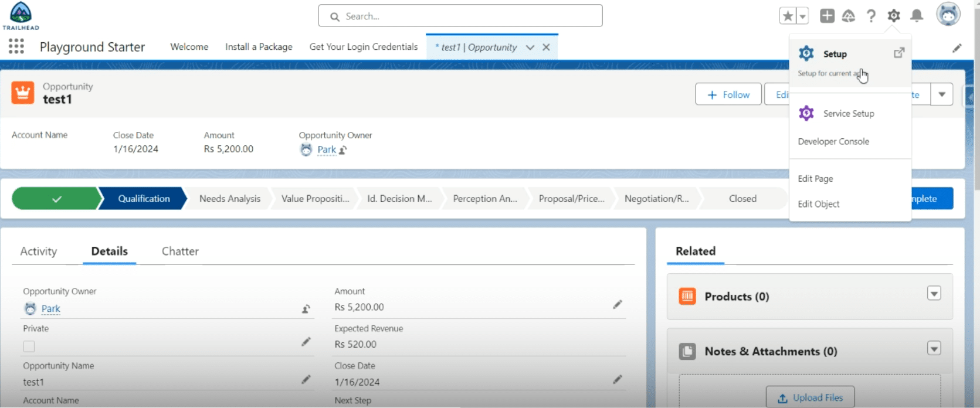This screenshot has height=408, width=980.
Task: Open the Notes & Attachments (0) link
Action: coord(771,352)
